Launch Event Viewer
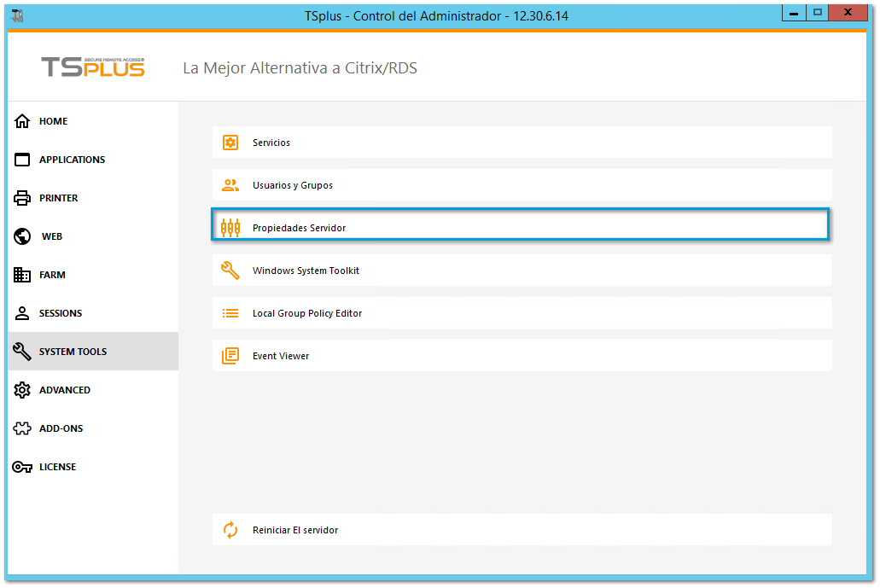 pyautogui.click(x=522, y=356)
